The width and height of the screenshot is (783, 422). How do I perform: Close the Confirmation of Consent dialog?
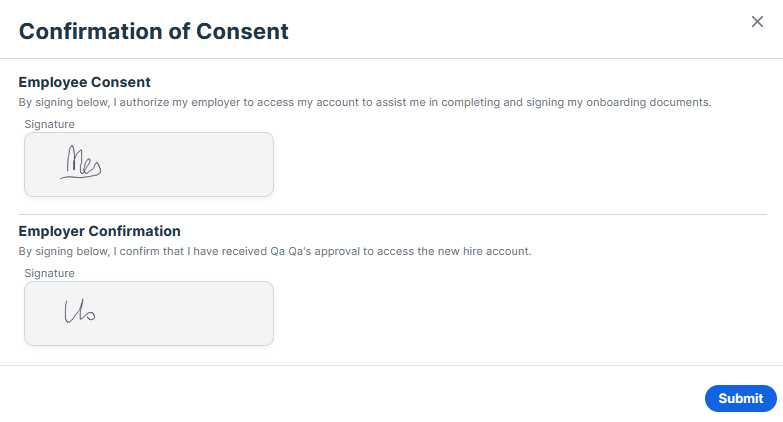point(757,22)
